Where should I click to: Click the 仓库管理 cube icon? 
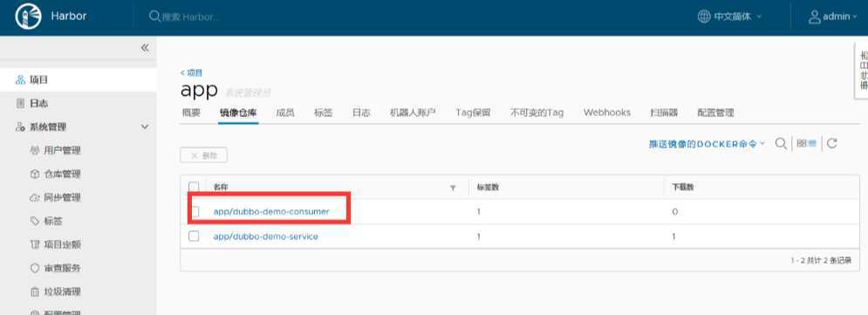point(34,174)
